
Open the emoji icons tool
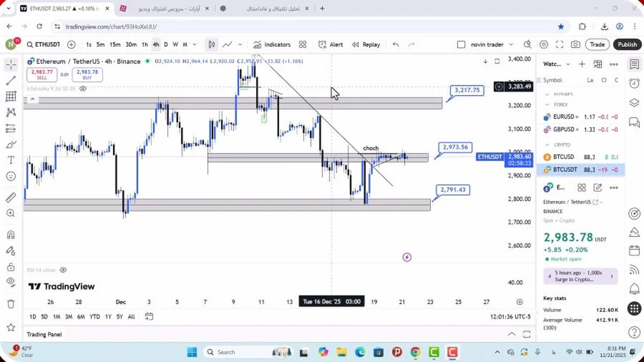[x=11, y=176]
